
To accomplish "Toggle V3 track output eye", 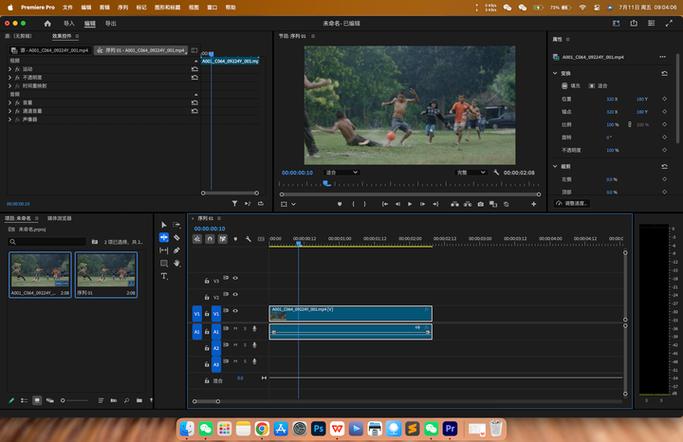I will 235,278.
